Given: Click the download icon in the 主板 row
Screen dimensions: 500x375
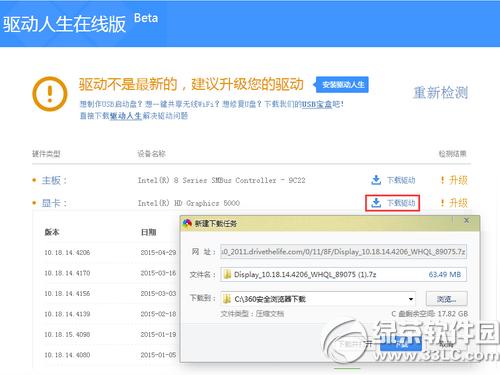Looking at the screenshot, I should (376, 180).
